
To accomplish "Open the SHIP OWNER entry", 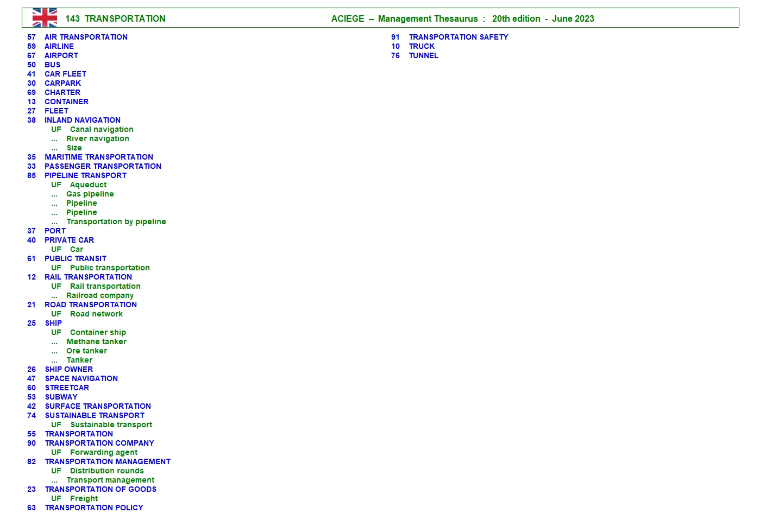I will [69, 369].
